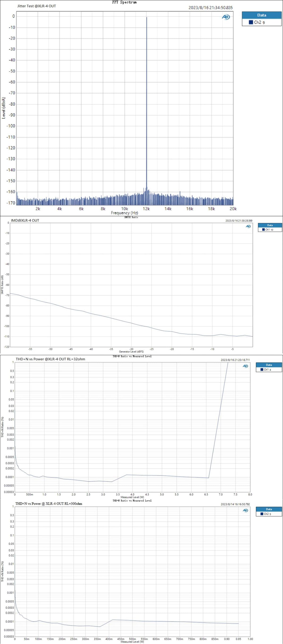Screen dimensions: 283x644
Task: Click the Data header in the FFT Spectrum legend
Action: [262, 15]
